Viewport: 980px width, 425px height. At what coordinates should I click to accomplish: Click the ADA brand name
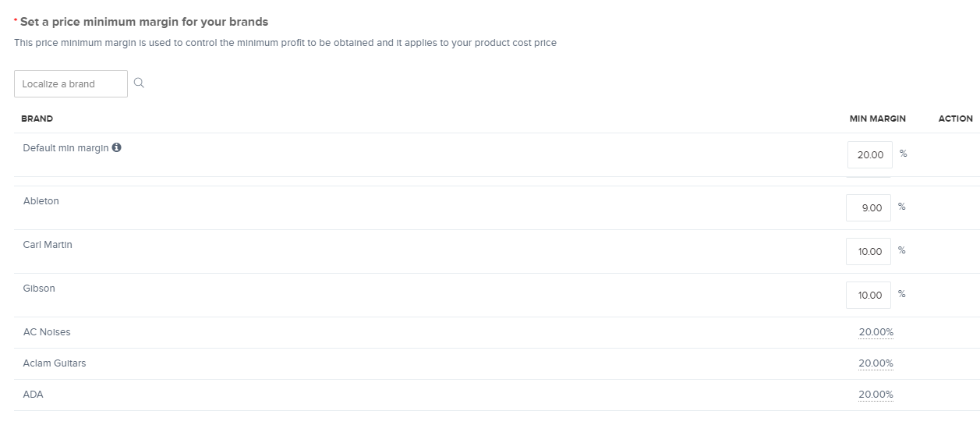[34, 395]
